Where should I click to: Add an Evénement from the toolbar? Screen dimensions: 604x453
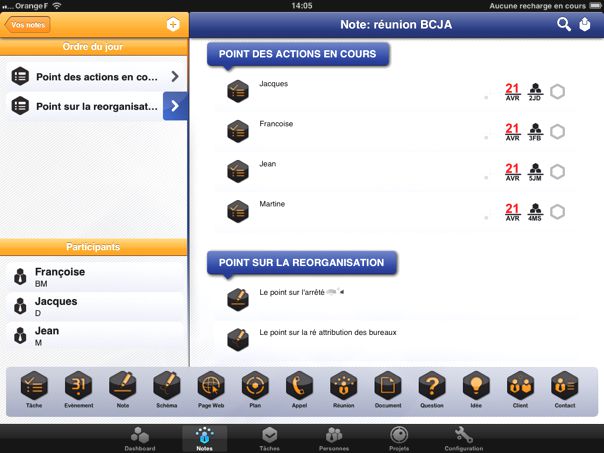coord(77,388)
